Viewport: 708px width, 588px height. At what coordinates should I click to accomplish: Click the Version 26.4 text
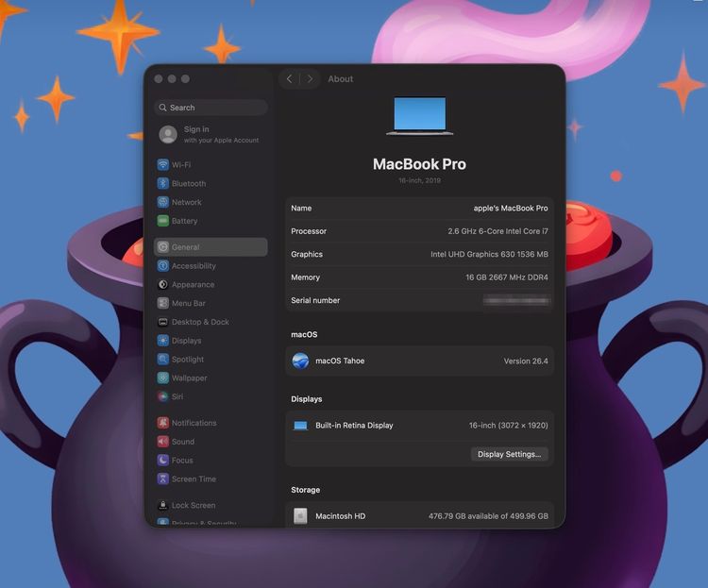click(526, 361)
